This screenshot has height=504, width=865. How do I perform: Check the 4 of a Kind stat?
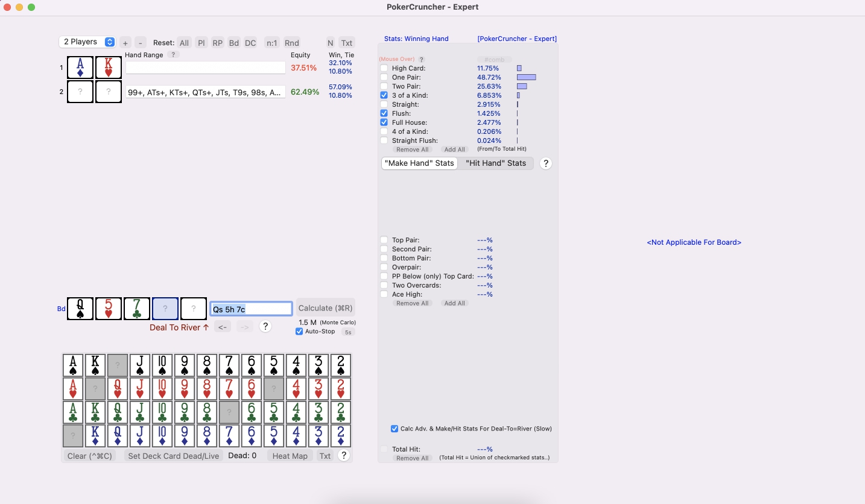[384, 131]
